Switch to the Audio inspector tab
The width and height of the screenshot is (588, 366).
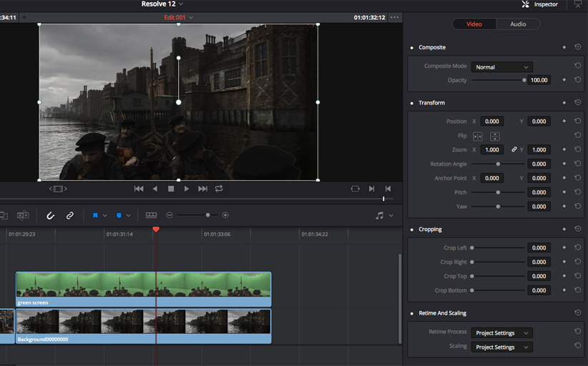518,24
